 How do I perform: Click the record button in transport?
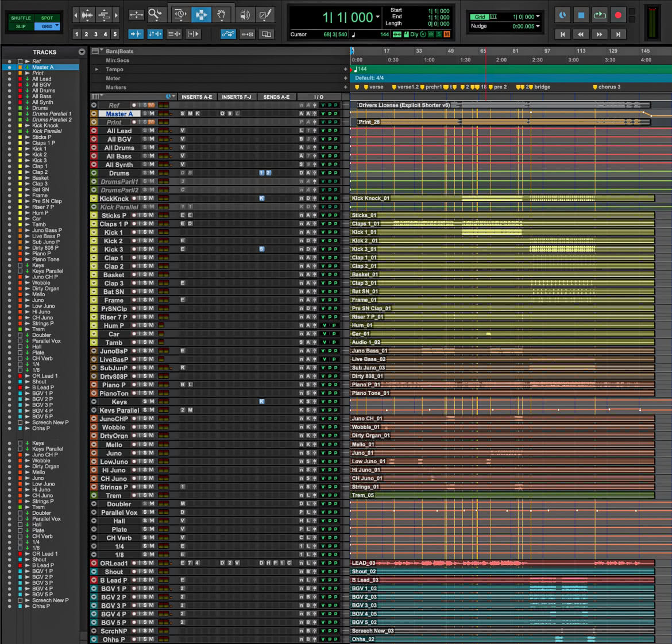pos(618,15)
